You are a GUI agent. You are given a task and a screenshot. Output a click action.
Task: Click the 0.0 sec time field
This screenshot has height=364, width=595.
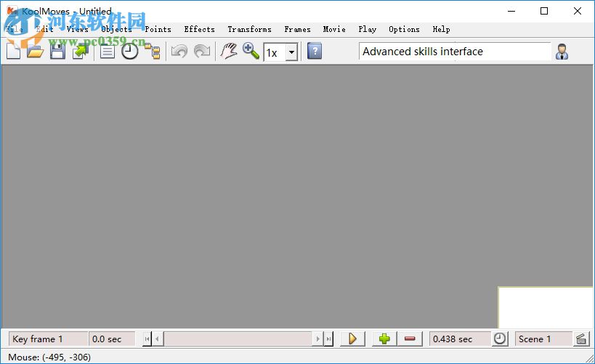[x=112, y=339]
